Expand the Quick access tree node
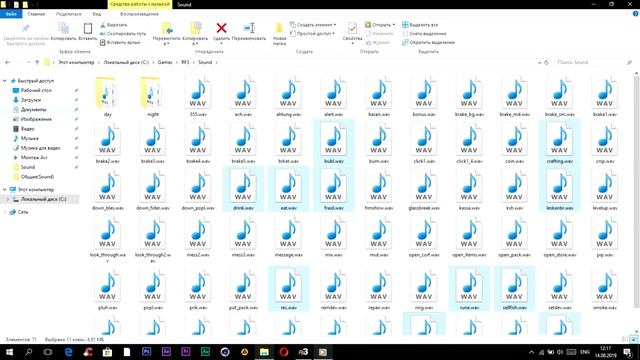Image resolution: width=640 pixels, height=360 pixels. pos(5,81)
